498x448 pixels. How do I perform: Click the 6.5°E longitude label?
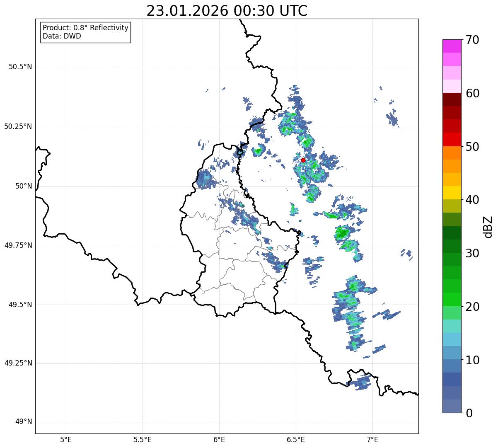click(296, 439)
